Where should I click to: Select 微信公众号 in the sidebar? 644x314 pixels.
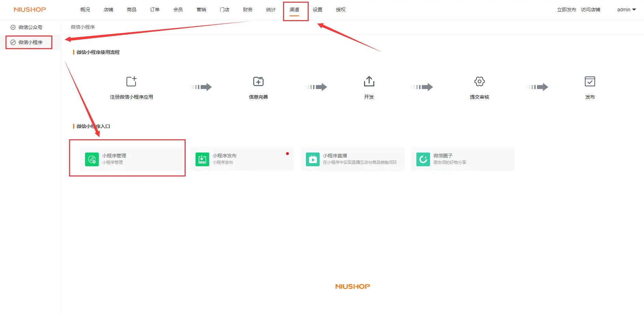point(30,27)
